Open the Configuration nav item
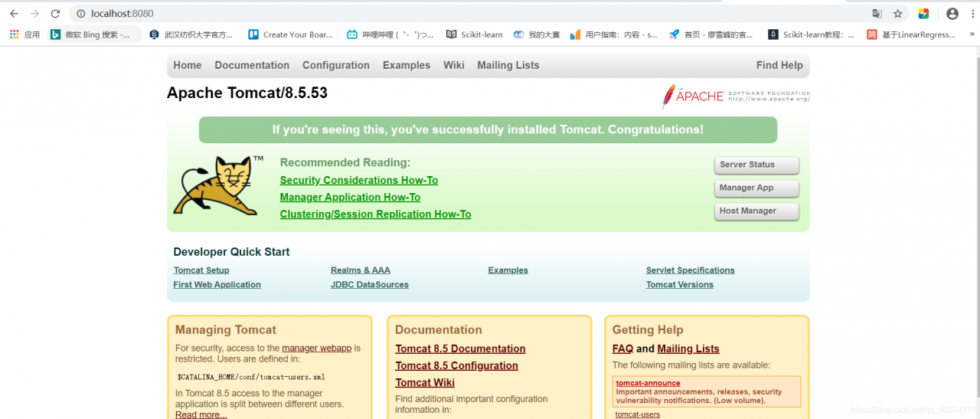Image resolution: width=980 pixels, height=419 pixels. (x=336, y=65)
